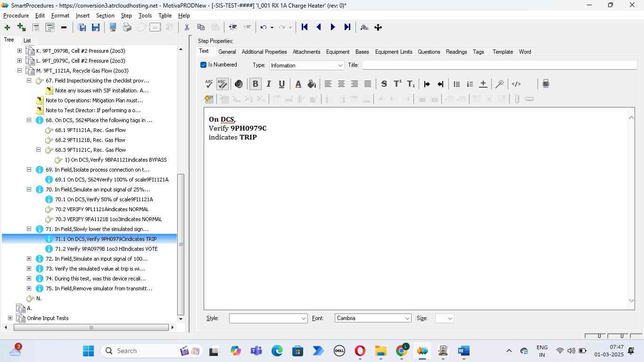Viewport: 644px width, 362px height.
Task: Toggle subscript formatting
Action: 411,84
